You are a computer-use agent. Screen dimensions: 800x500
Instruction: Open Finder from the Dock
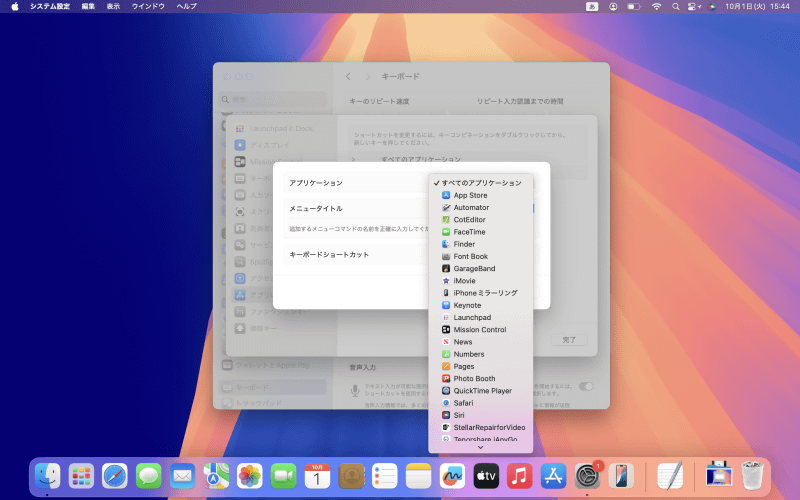coord(47,476)
